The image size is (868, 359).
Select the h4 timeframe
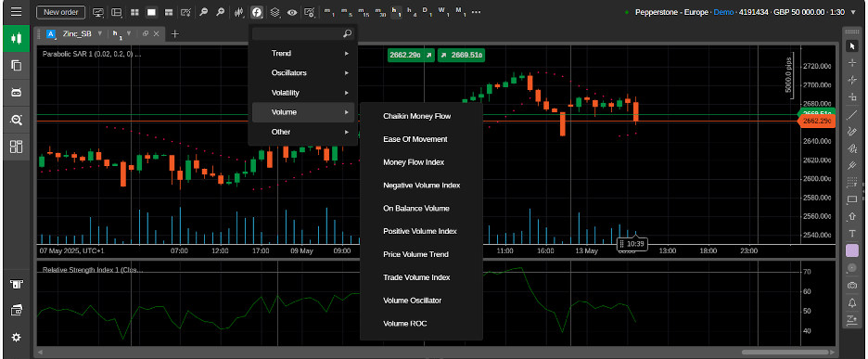412,12
